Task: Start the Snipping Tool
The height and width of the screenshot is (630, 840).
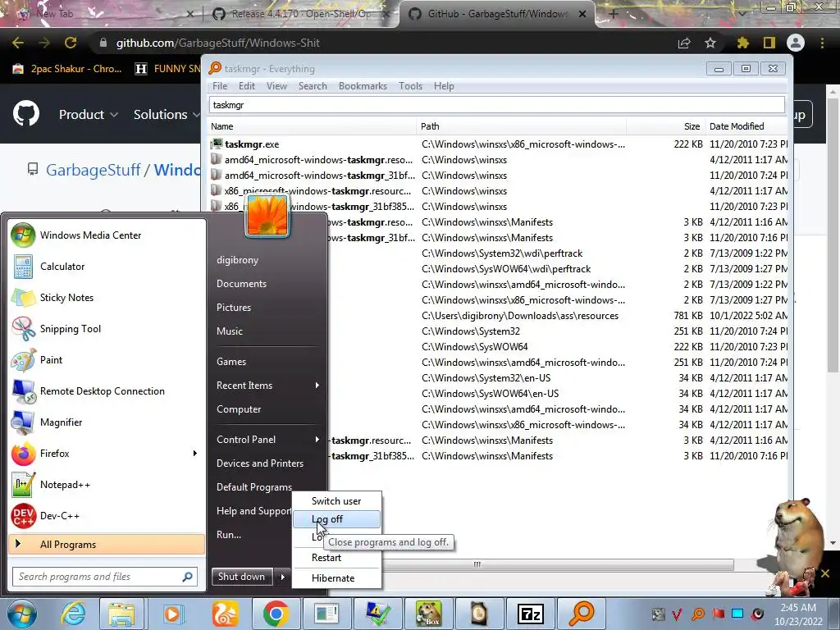Action: click(107, 329)
